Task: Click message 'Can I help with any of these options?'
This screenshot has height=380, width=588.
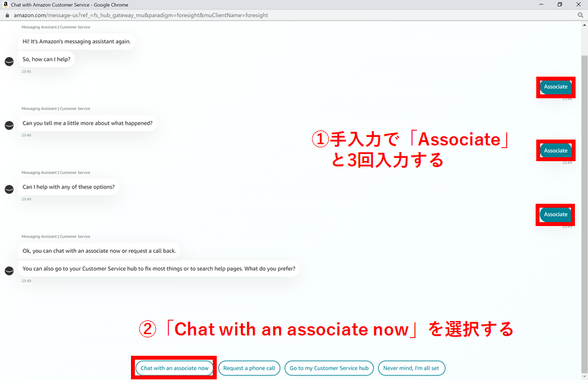Action: 69,187
